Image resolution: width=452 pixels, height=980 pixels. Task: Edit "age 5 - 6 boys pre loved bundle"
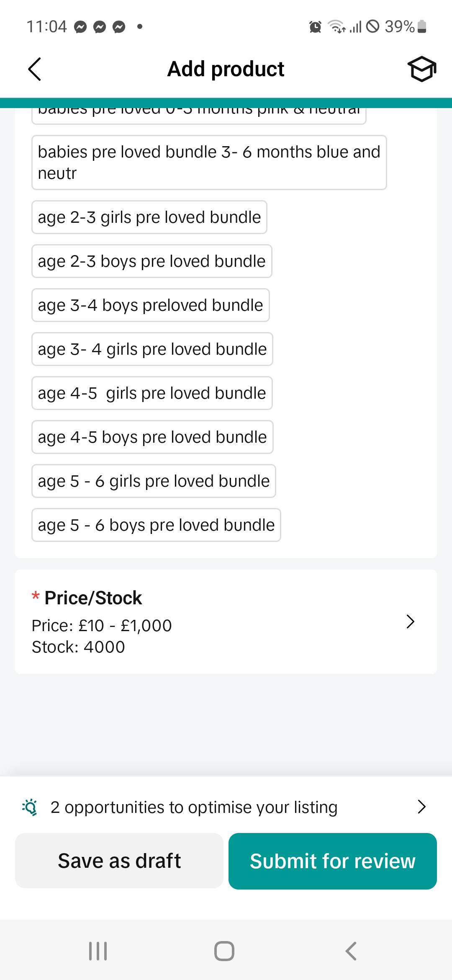click(x=157, y=525)
